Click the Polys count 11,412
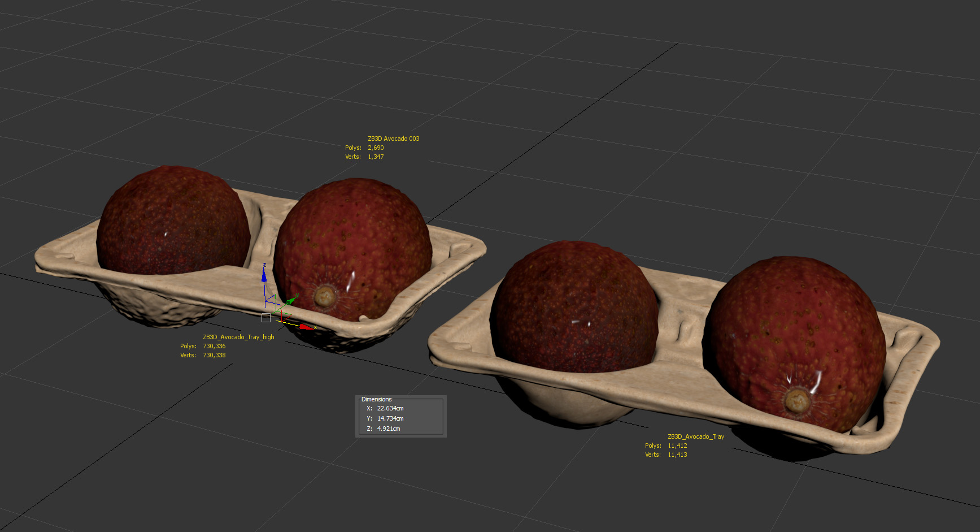The width and height of the screenshot is (980, 532). 677,446
